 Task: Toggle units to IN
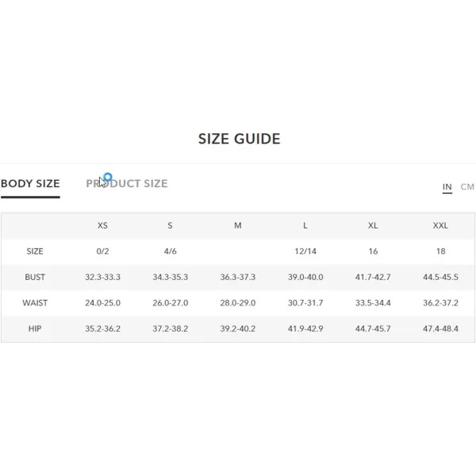tap(447, 186)
